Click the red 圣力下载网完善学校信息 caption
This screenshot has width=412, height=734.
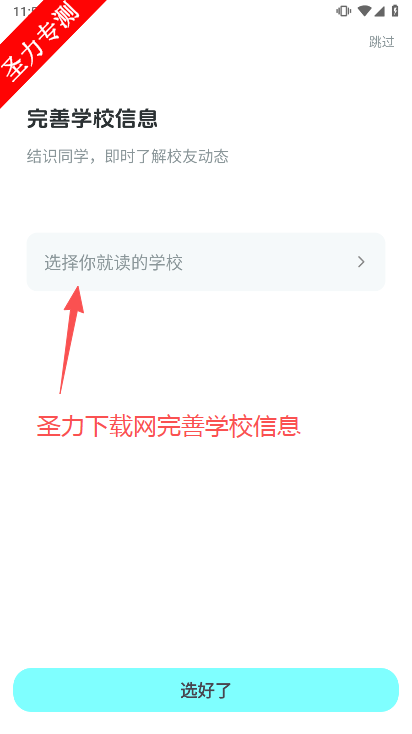(x=169, y=426)
